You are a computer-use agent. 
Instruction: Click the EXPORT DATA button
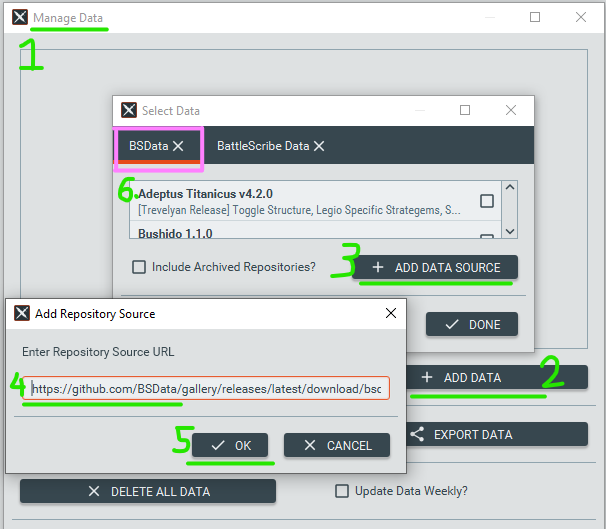497,434
